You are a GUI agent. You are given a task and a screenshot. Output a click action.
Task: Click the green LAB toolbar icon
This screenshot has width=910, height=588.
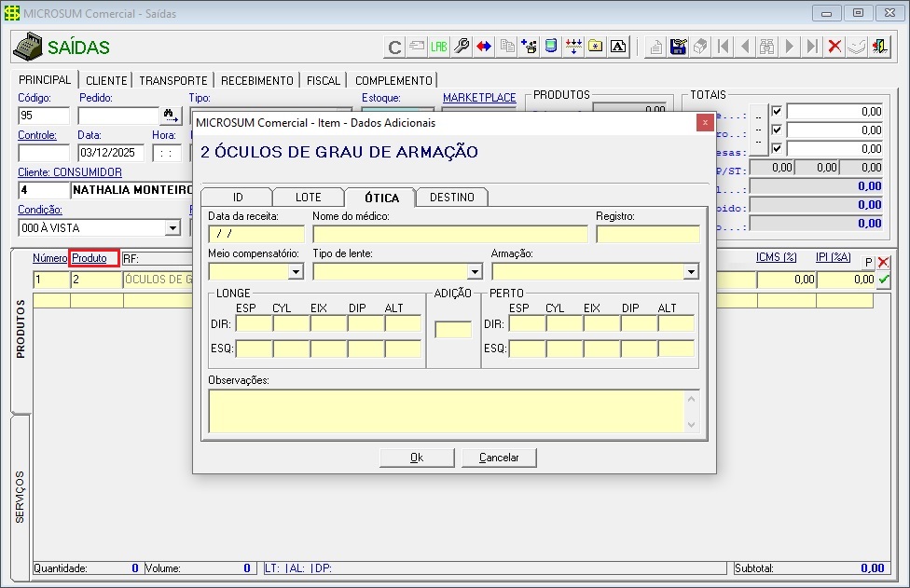439,46
